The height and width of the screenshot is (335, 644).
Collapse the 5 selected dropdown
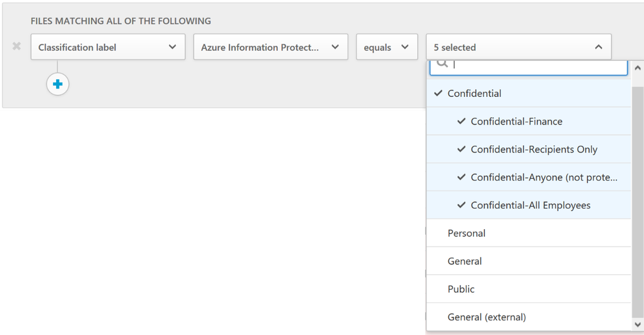(x=519, y=47)
